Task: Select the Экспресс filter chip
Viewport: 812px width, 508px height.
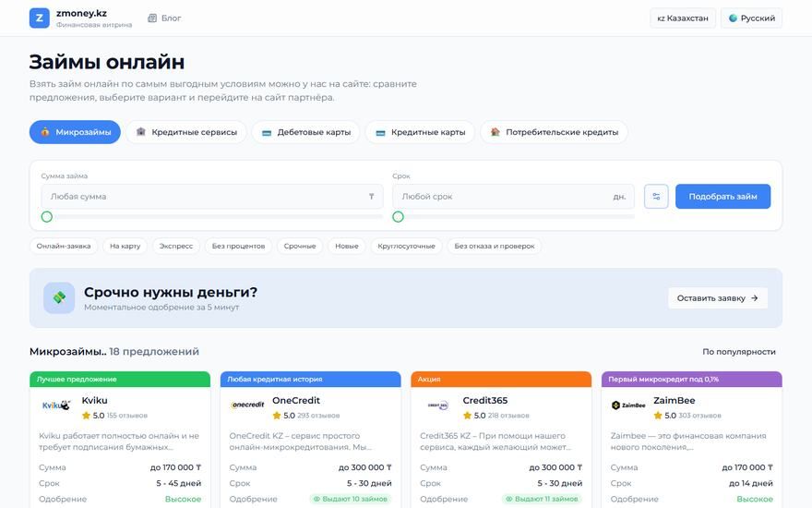Action: (175, 246)
